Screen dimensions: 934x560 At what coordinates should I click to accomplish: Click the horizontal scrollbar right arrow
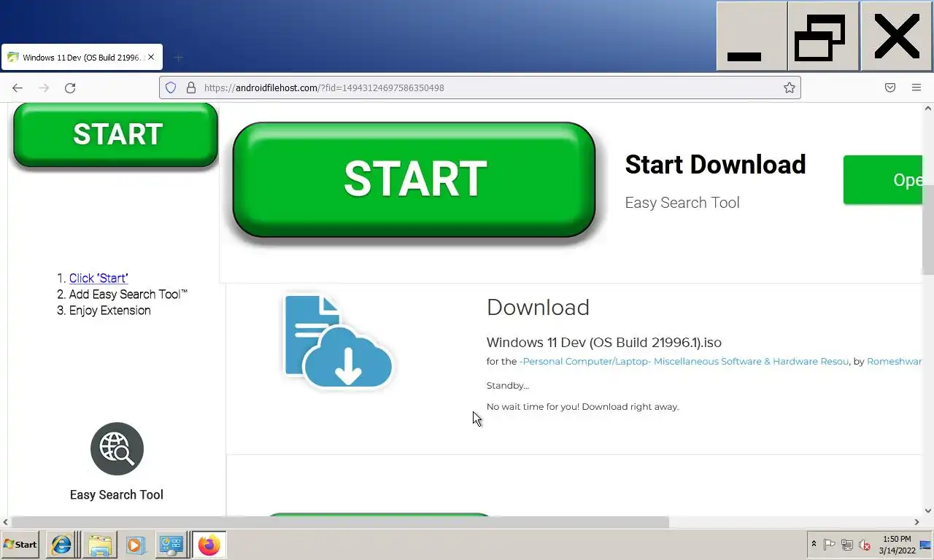click(916, 522)
